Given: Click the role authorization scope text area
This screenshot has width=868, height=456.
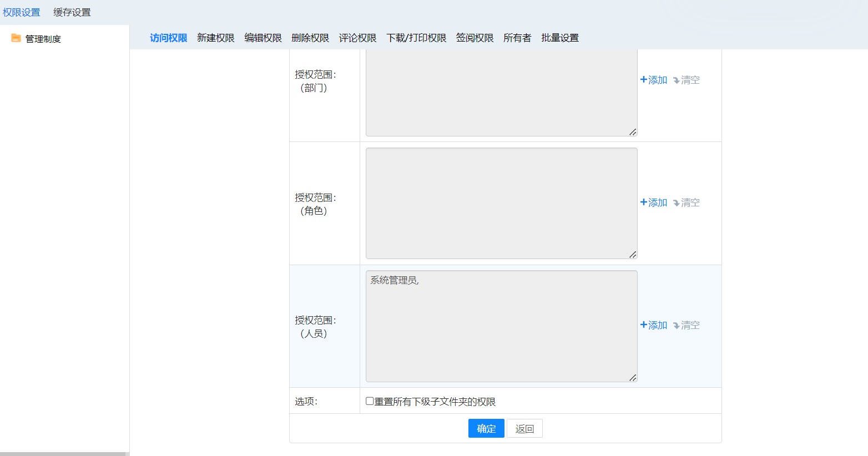Looking at the screenshot, I should [x=501, y=203].
